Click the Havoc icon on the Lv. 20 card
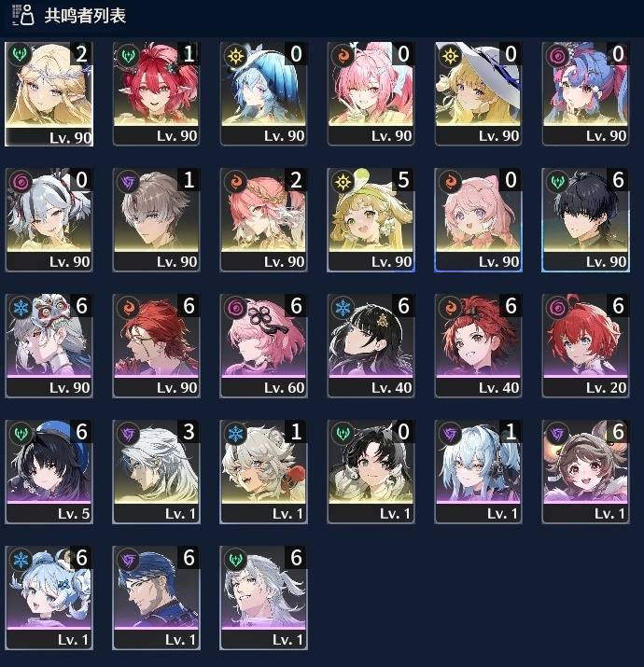Viewport: 644px width, 667px height. point(557,308)
